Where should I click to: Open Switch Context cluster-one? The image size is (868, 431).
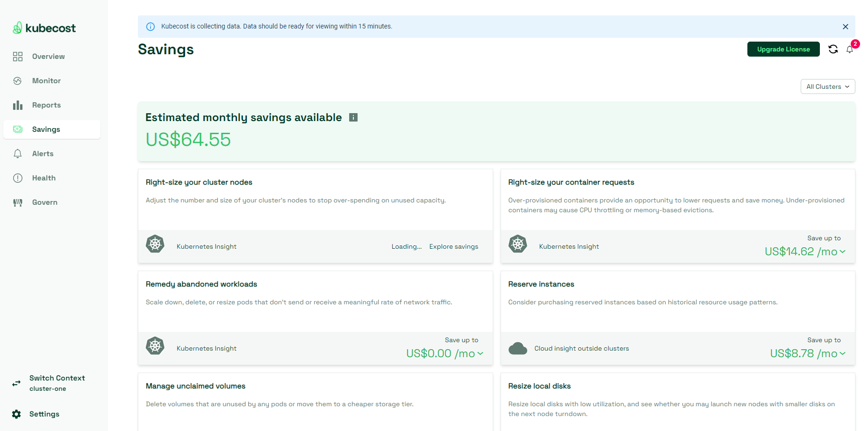click(x=57, y=383)
